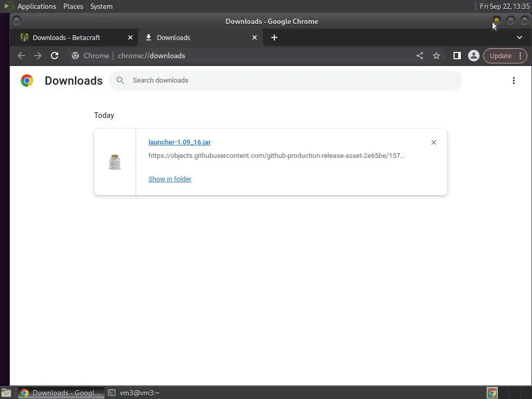Open the Applications menu

point(37,6)
